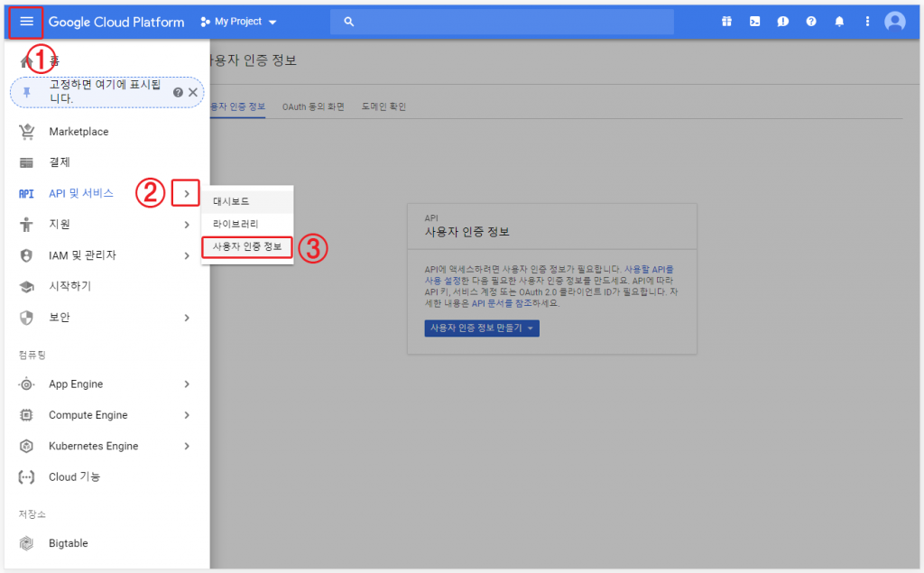Switch to the OAuth 동의 화면 tab
Viewport: 924px width, 573px height.
tap(313, 106)
